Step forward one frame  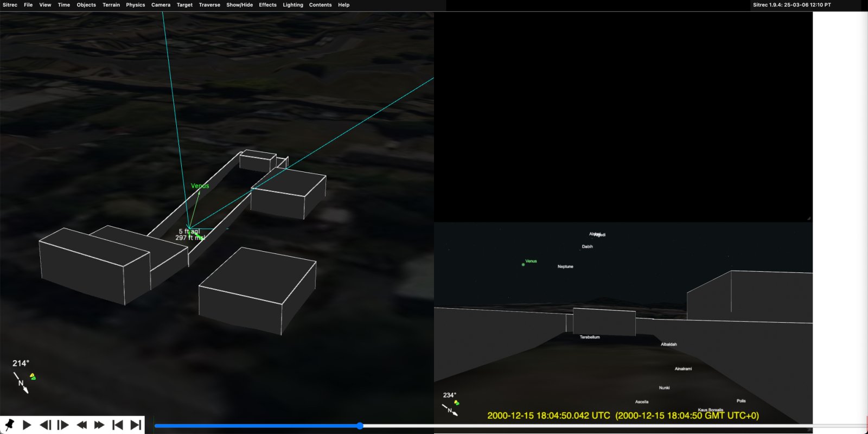click(63, 425)
